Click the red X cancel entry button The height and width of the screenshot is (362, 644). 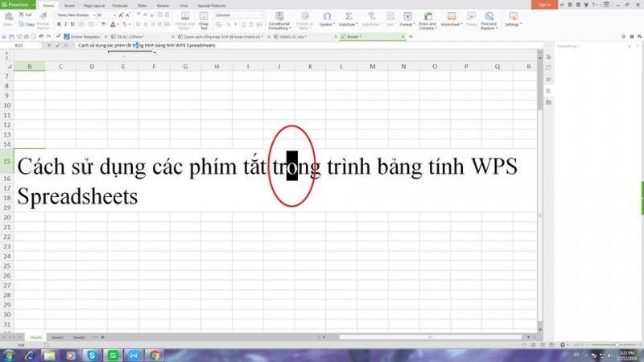click(49, 45)
